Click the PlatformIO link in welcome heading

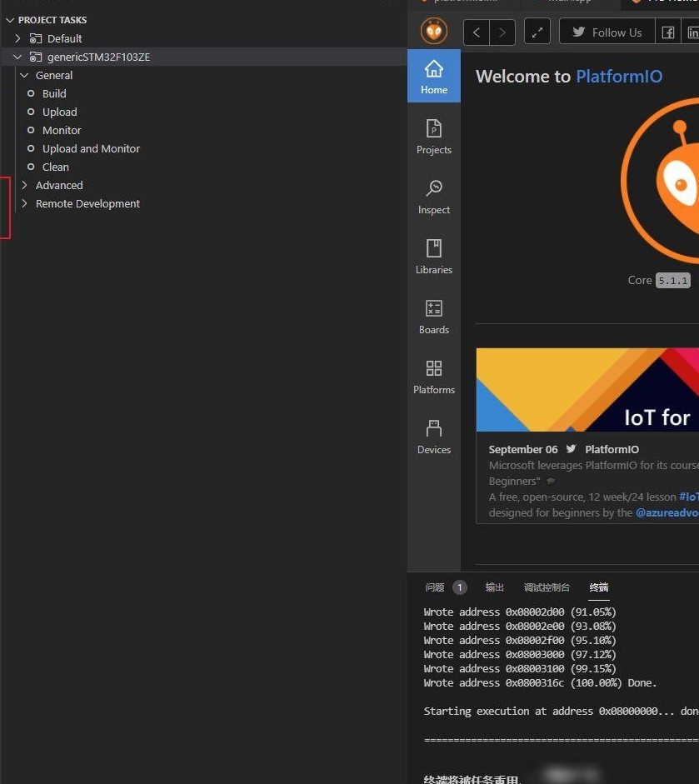click(619, 77)
